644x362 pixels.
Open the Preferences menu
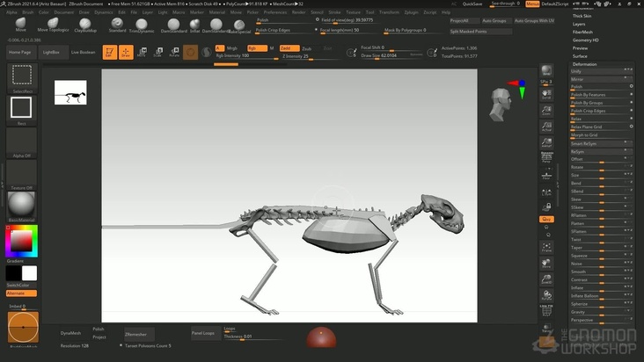274,12
